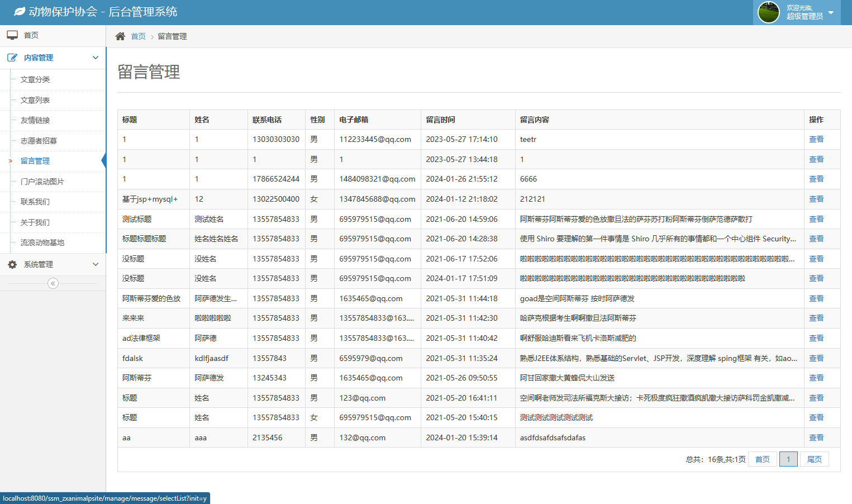
Task: Click the monitor icon beside 首页 in sidebar
Action: coord(12,35)
